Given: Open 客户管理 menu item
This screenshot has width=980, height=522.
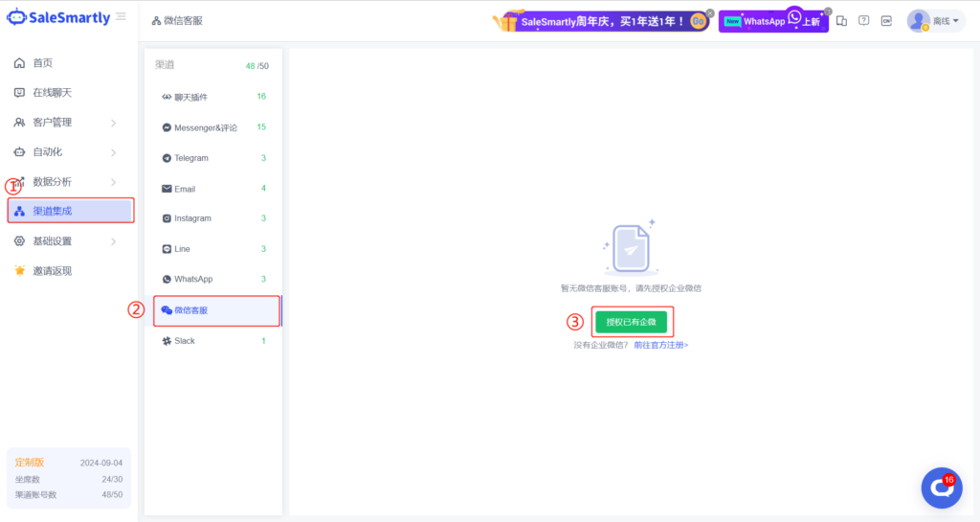Looking at the screenshot, I should (x=52, y=122).
